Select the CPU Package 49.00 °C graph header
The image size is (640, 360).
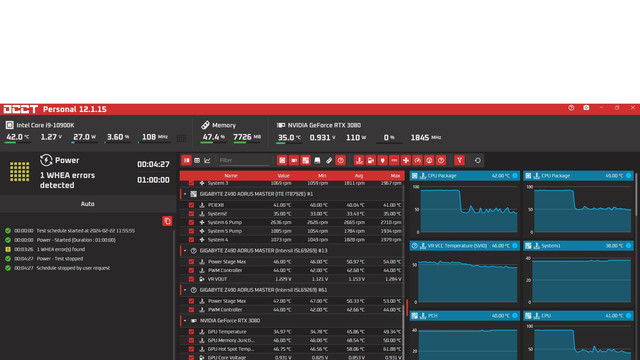578,176
